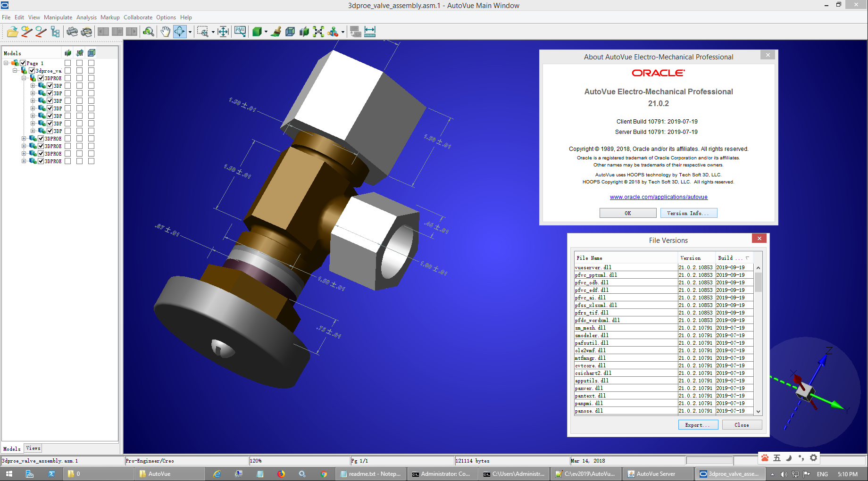
Task: Open AutoVue Server from the taskbar
Action: [657, 474]
